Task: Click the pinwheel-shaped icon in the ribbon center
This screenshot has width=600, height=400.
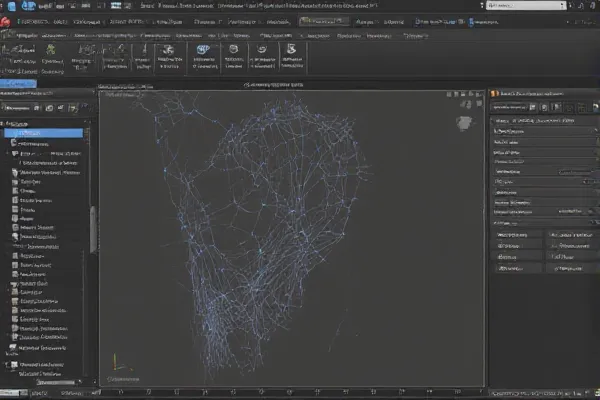Action: click(167, 50)
